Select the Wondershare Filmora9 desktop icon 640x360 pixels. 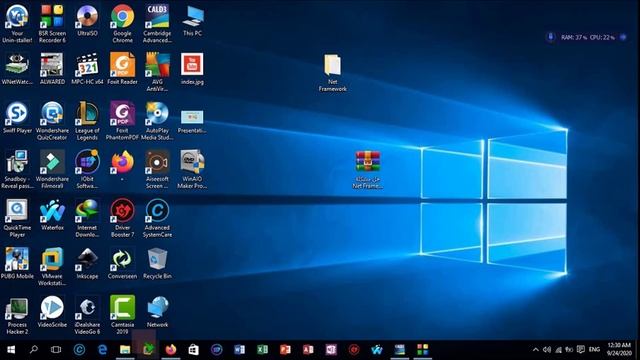(x=52, y=169)
